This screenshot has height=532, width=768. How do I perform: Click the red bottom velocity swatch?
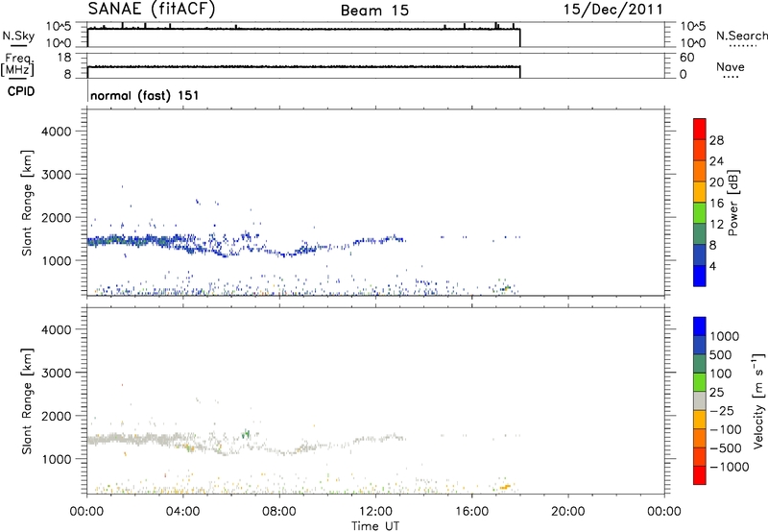click(x=700, y=475)
